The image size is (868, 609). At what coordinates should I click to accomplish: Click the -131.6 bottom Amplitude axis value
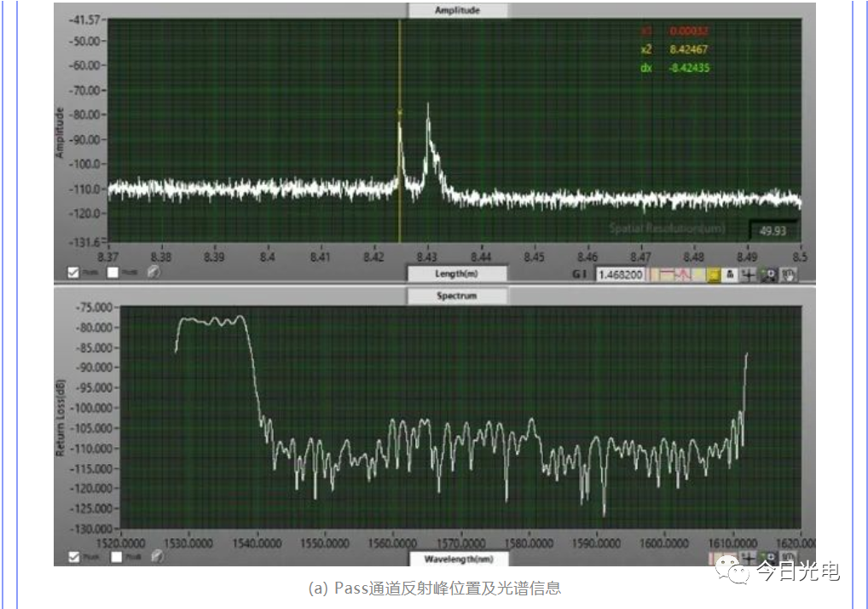pos(84,242)
